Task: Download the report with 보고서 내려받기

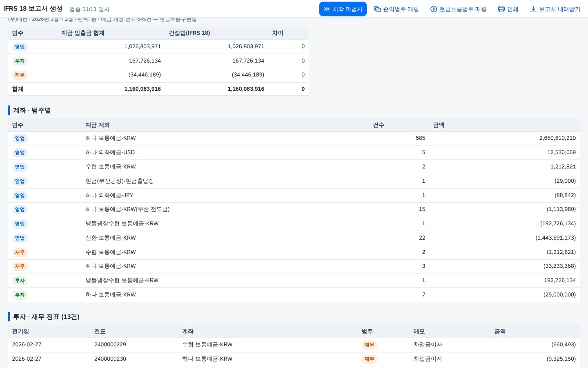Action: pos(555,9)
